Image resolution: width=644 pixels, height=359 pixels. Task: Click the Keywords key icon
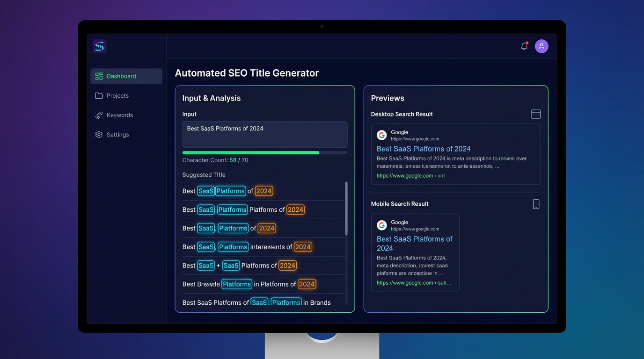(x=99, y=115)
